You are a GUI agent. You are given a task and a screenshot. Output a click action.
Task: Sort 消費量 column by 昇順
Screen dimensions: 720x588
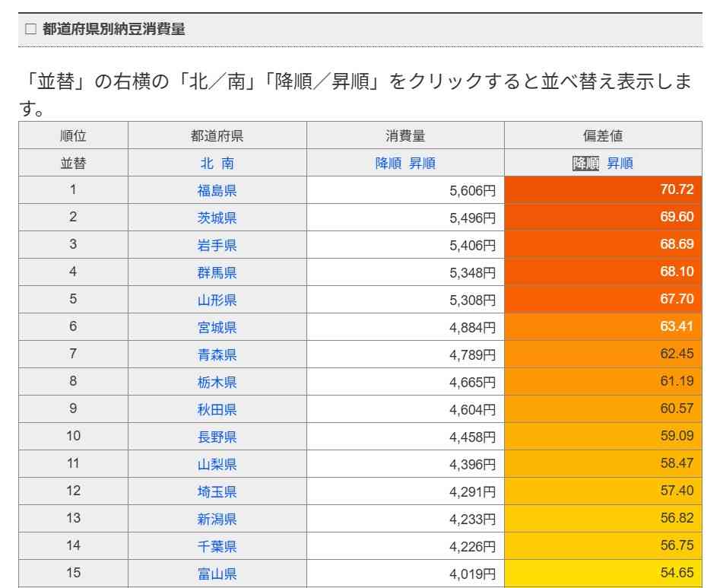point(422,163)
